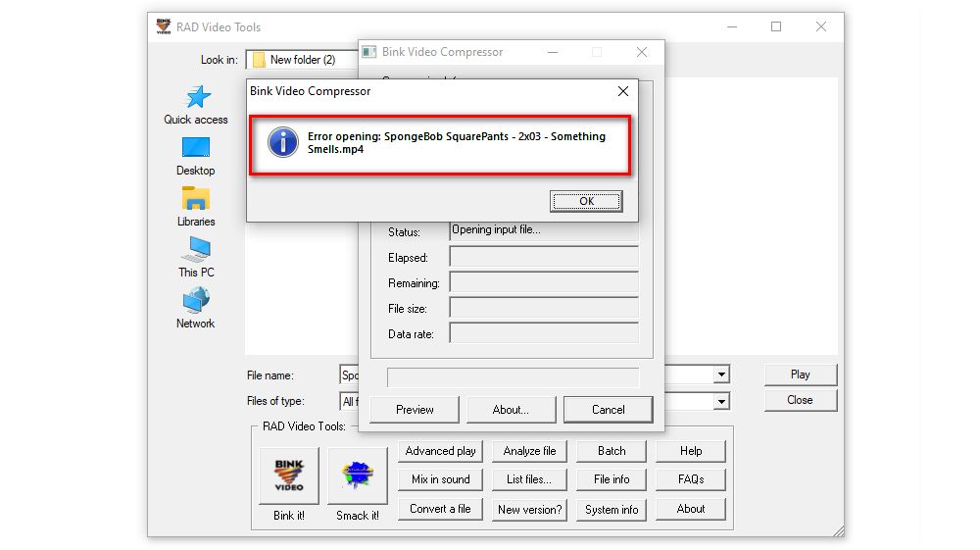Select This PC in the sidebar
This screenshot has width=980, height=550.
[x=196, y=258]
